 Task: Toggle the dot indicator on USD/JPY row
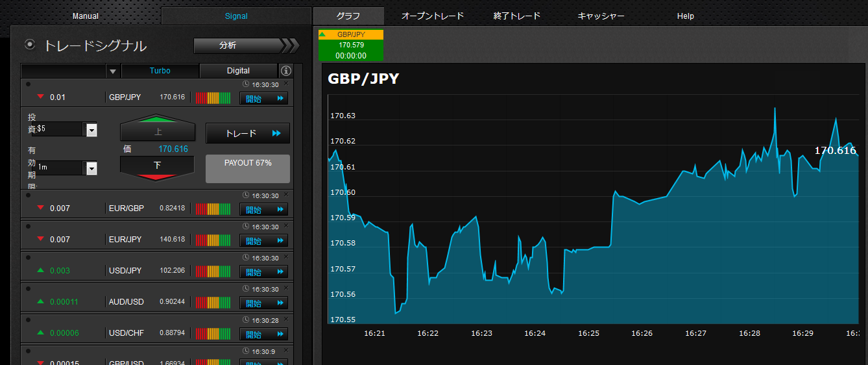pyautogui.click(x=28, y=257)
